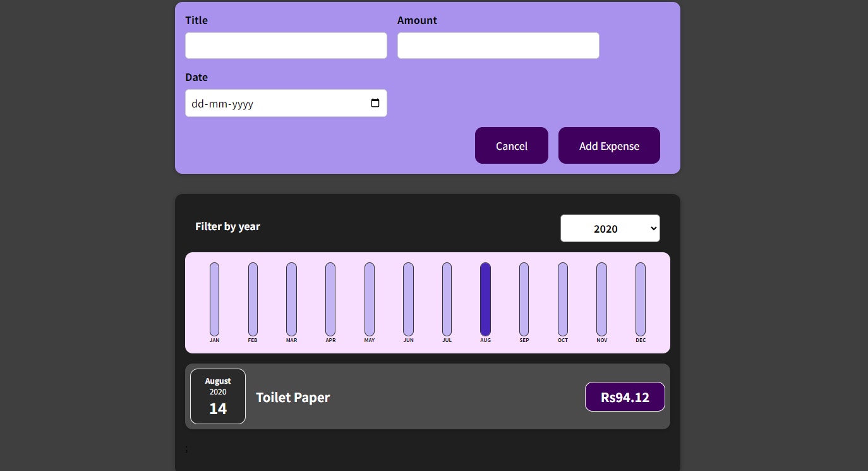Click the filled AUG chart bar
The width and height of the screenshot is (868, 471).
pyautogui.click(x=485, y=299)
